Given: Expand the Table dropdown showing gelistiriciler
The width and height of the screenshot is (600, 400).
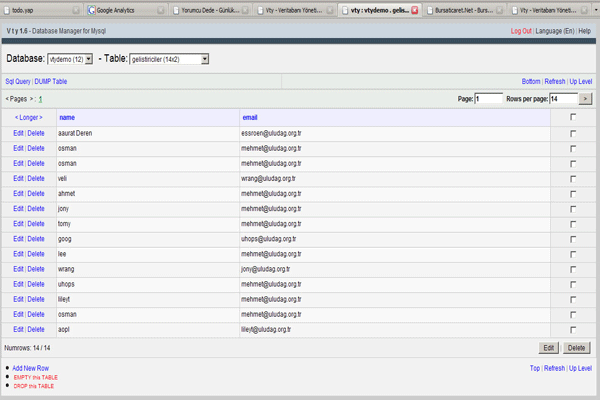Looking at the screenshot, I should pyautogui.click(x=169, y=59).
